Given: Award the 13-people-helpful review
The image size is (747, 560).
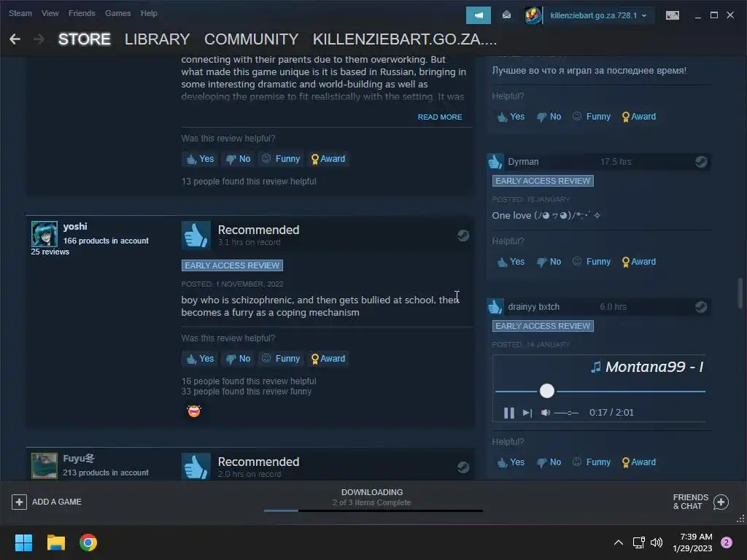Looking at the screenshot, I should click(x=328, y=159).
